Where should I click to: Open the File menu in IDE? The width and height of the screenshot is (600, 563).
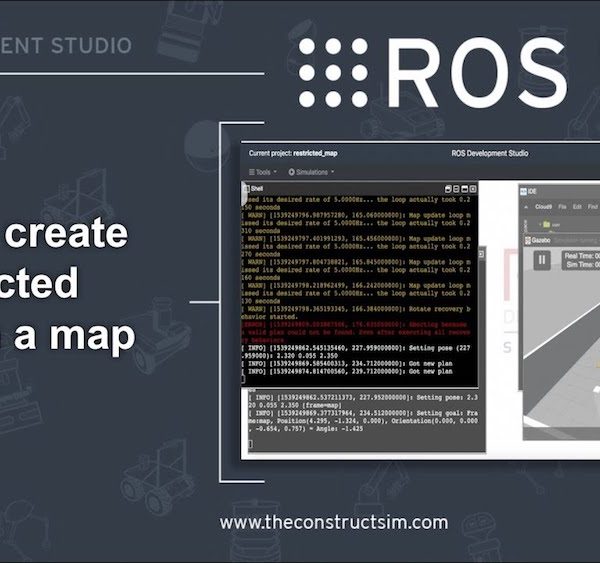tap(562, 207)
